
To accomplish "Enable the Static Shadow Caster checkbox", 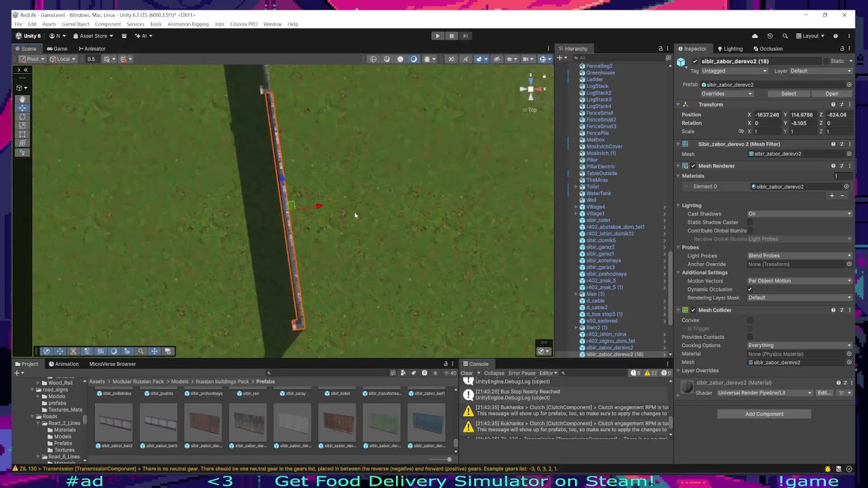I will (x=750, y=222).
